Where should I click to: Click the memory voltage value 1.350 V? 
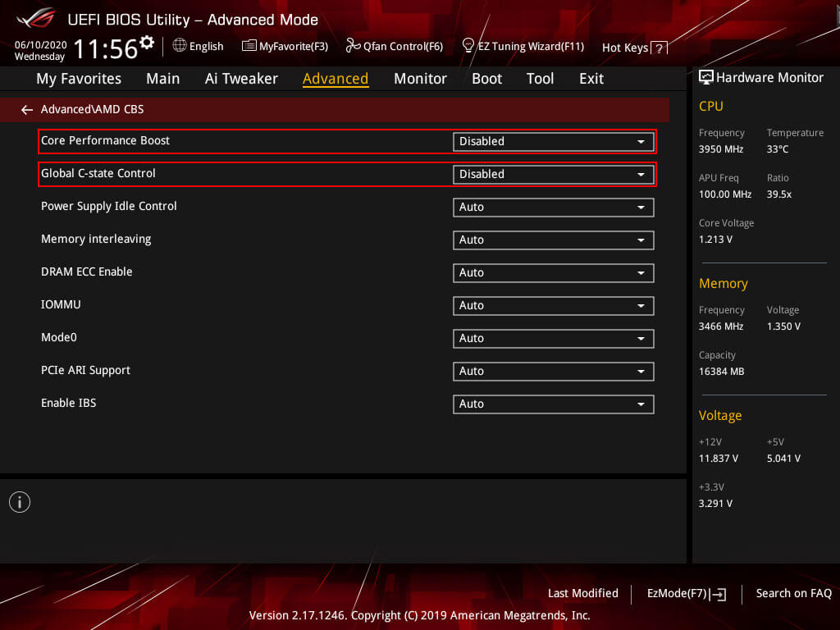pos(783,326)
